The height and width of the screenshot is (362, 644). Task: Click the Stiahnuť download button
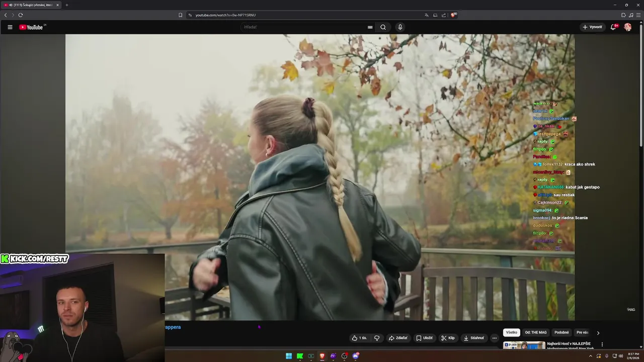pyautogui.click(x=473, y=338)
